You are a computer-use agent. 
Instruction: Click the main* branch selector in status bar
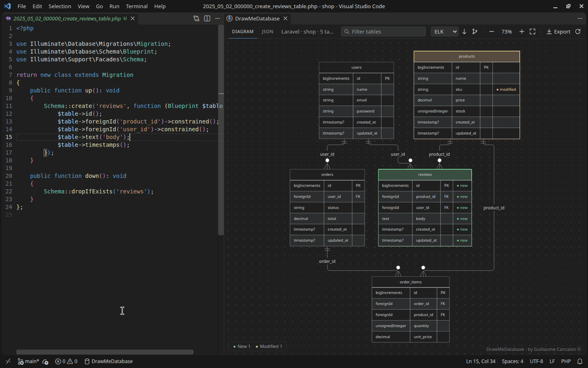click(x=29, y=361)
